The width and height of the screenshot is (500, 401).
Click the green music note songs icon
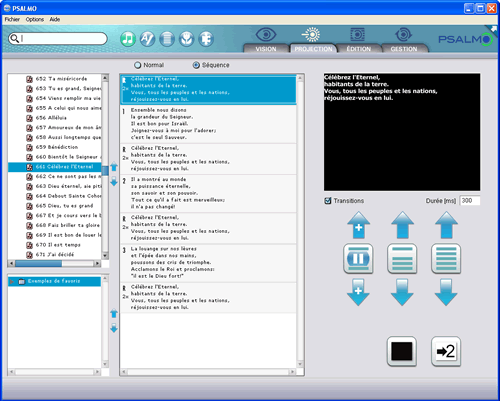point(128,39)
